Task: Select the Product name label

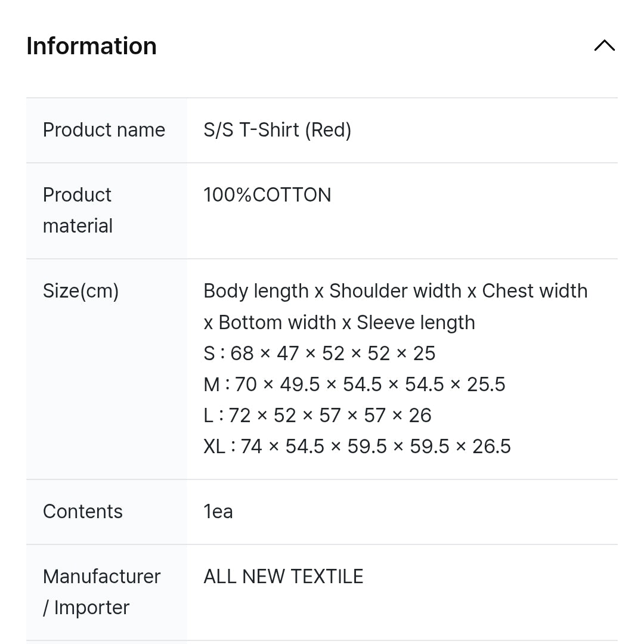Action: click(x=104, y=130)
